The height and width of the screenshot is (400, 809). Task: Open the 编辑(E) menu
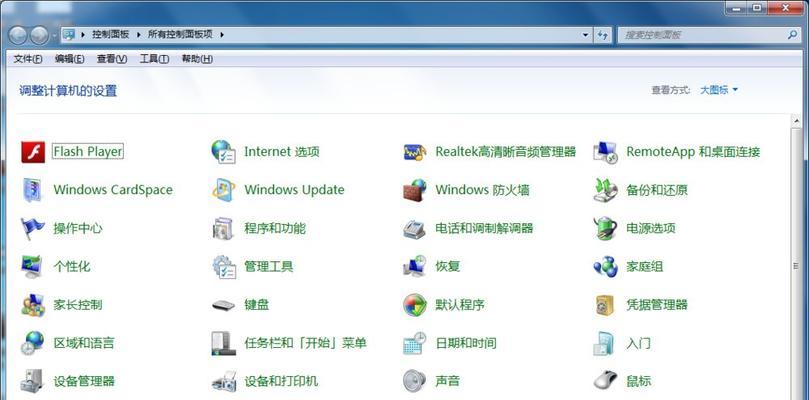tap(70, 59)
